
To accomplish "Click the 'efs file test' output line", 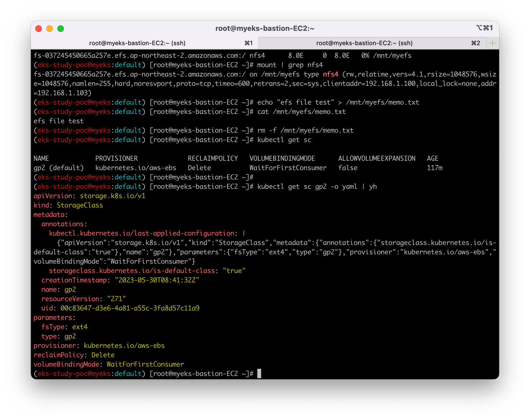I will (x=58, y=121).
